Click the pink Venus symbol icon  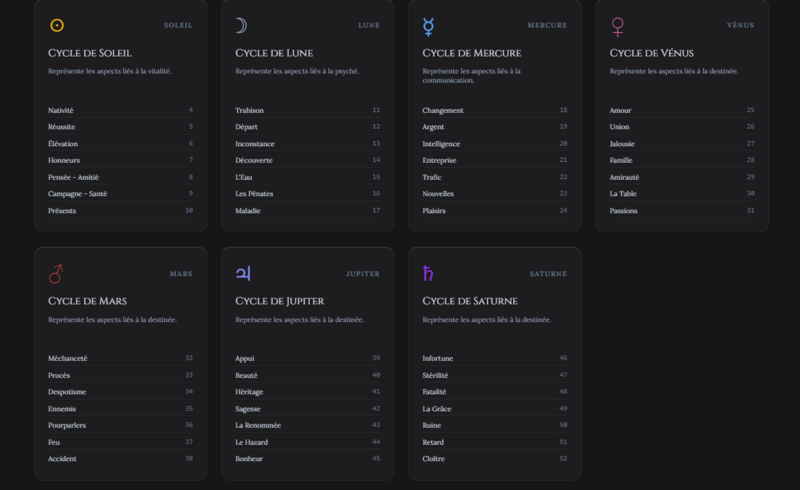click(x=617, y=26)
